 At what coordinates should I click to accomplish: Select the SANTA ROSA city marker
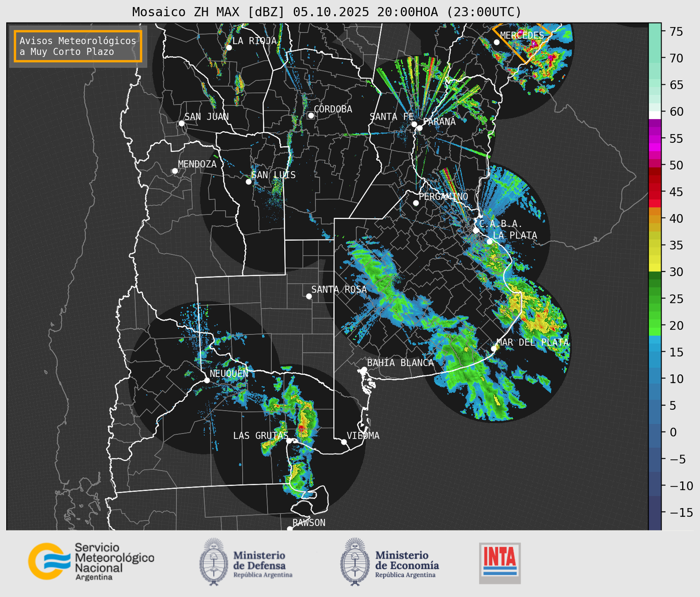309,296
